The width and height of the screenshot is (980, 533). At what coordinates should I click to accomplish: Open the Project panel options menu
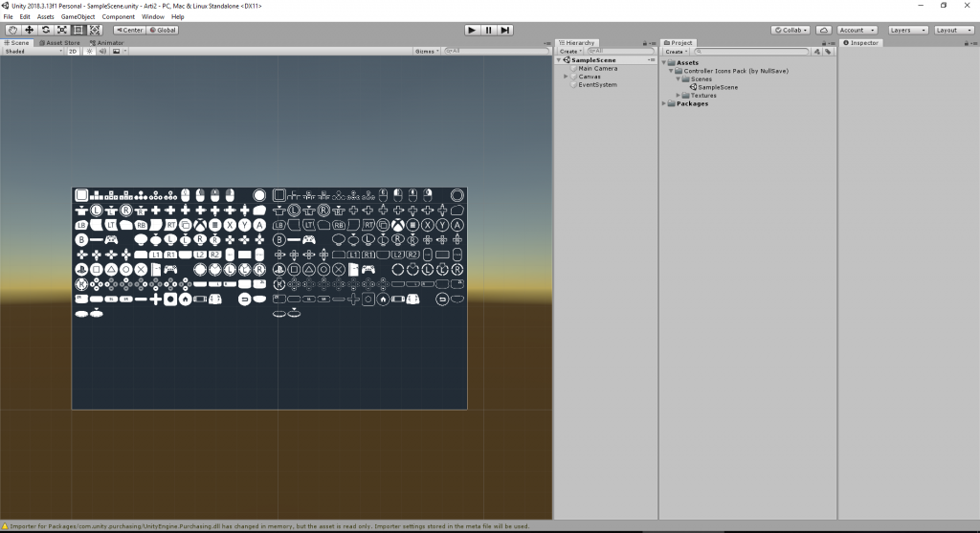pyautogui.click(x=832, y=43)
